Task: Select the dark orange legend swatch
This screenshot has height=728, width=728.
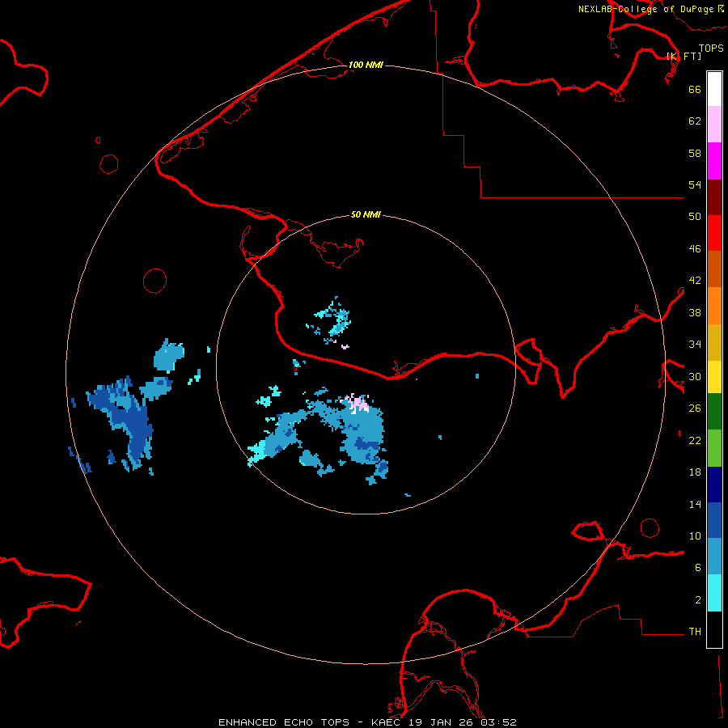Action: [714, 269]
